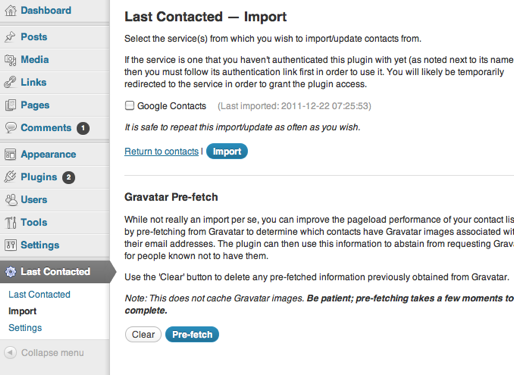Image resolution: width=514 pixels, height=375 pixels.
Task: Click the Links chain icon
Action: coord(10,82)
